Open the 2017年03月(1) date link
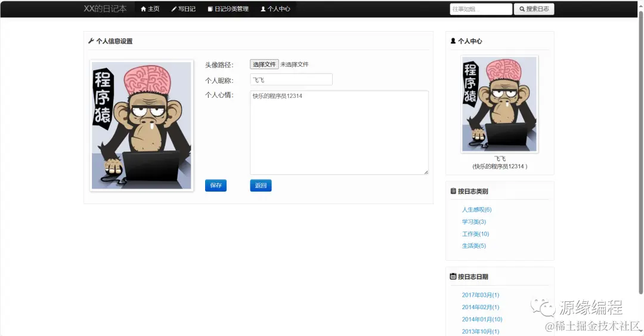Viewport: 644px width, 336px height. click(x=481, y=295)
